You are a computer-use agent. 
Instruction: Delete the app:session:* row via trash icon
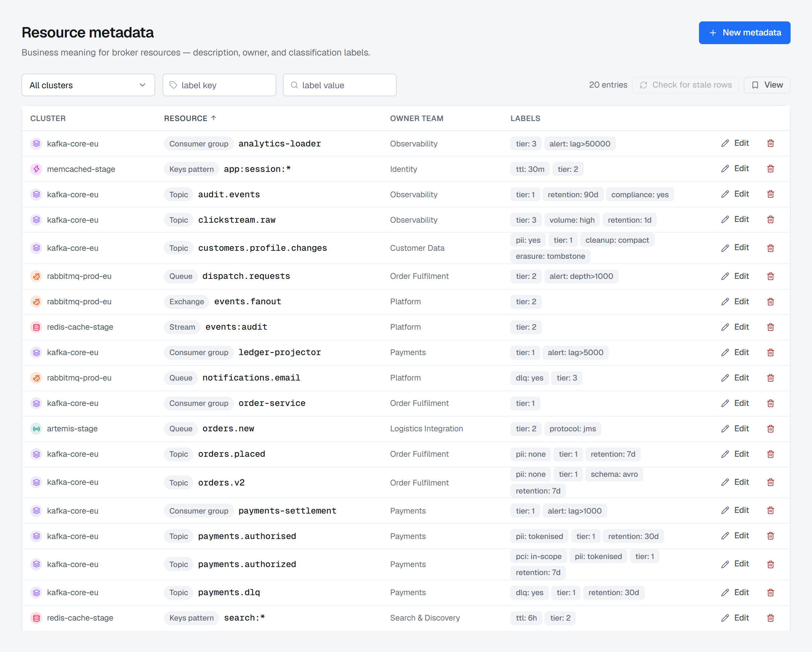(x=770, y=169)
